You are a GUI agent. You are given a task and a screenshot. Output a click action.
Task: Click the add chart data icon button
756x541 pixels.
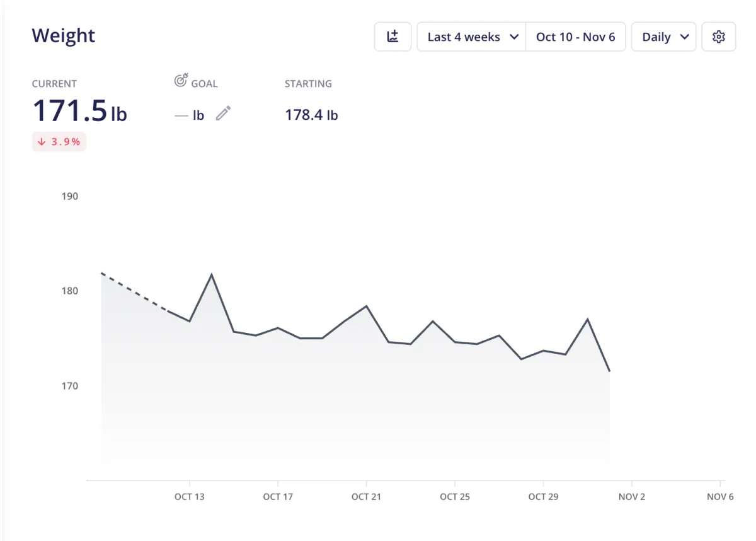[392, 37]
